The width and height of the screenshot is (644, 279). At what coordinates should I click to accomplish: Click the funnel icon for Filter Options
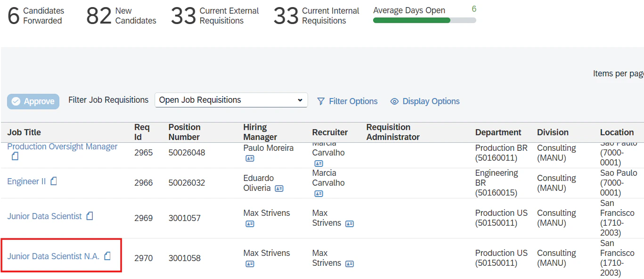(321, 101)
